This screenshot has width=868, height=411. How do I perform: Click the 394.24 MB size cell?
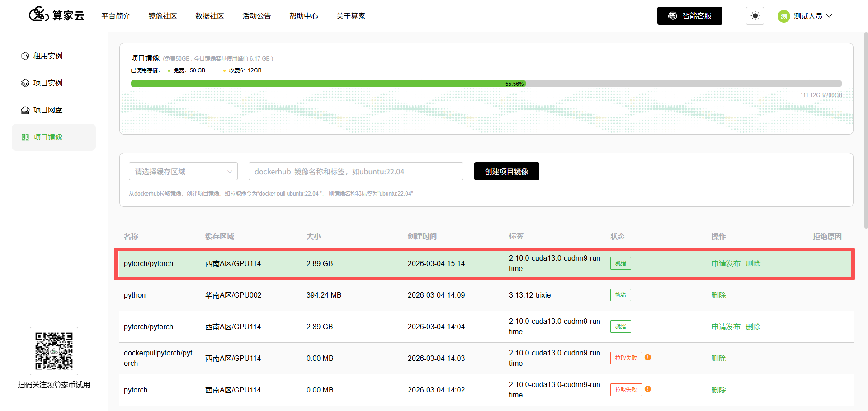(324, 295)
